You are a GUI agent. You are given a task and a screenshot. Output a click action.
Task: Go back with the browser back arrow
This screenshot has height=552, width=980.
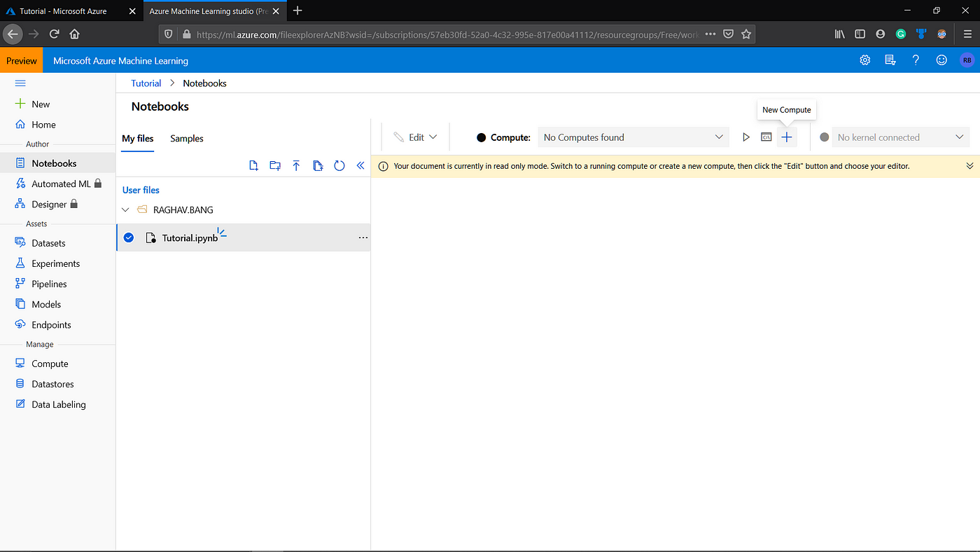[13, 34]
